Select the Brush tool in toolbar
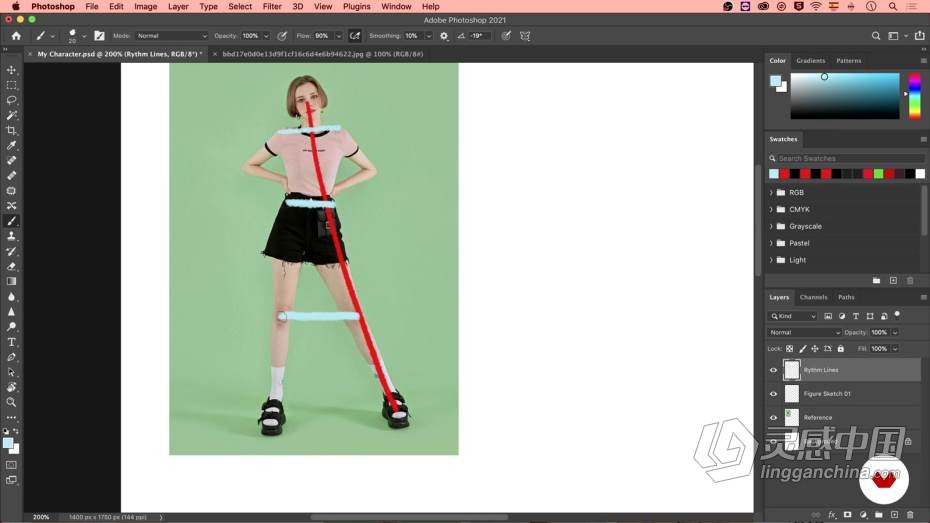This screenshot has height=523, width=930. tap(11, 221)
